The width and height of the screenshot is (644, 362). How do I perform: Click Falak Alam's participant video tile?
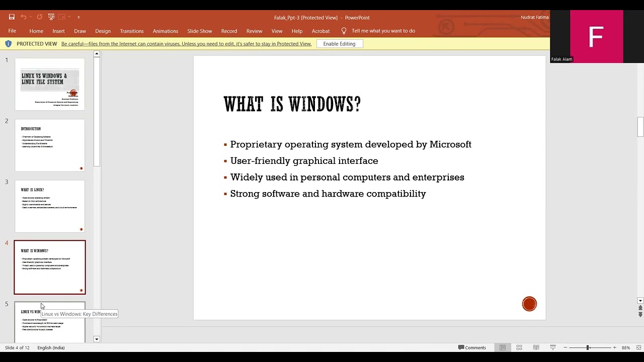(x=597, y=37)
